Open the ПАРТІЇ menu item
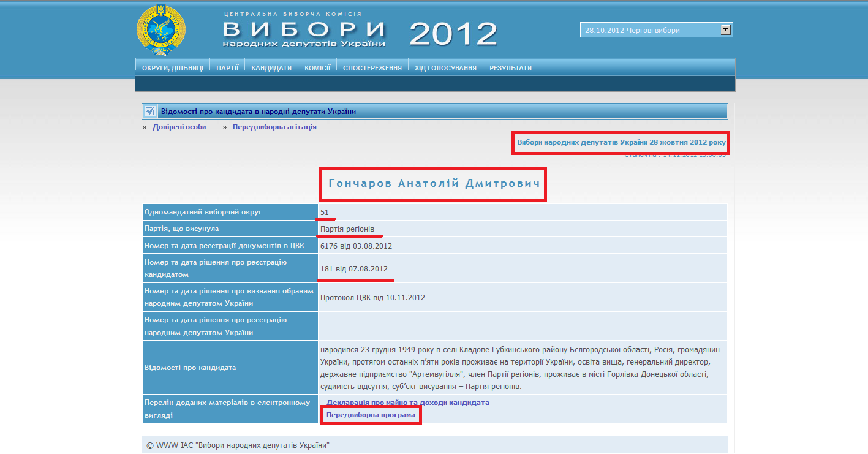 point(227,68)
